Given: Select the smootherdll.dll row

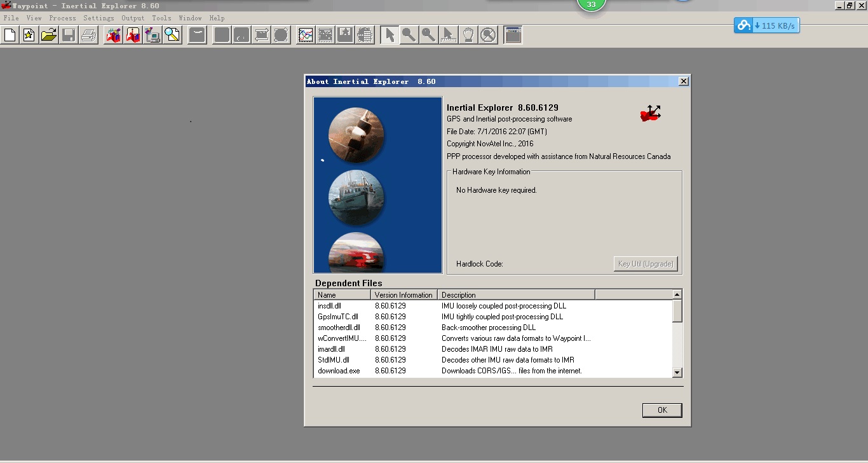Looking at the screenshot, I should pyautogui.click(x=492, y=328).
